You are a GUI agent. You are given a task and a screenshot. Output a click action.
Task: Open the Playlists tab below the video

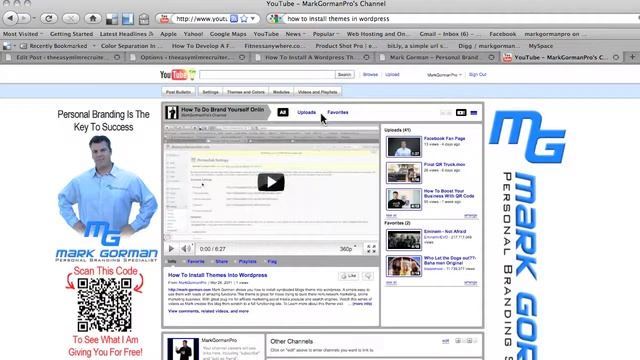(x=247, y=261)
